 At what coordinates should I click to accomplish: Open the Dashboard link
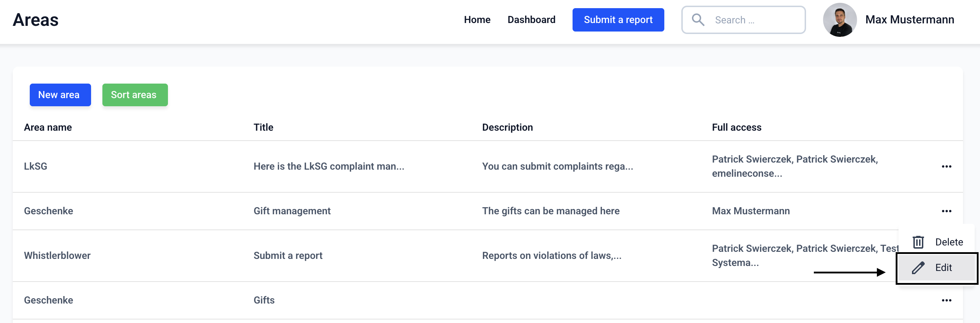(531, 20)
